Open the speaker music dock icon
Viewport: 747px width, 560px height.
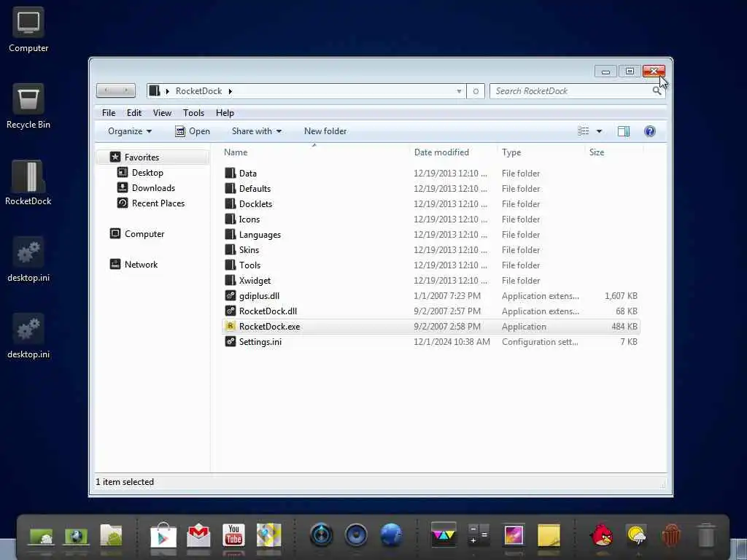pos(356,534)
